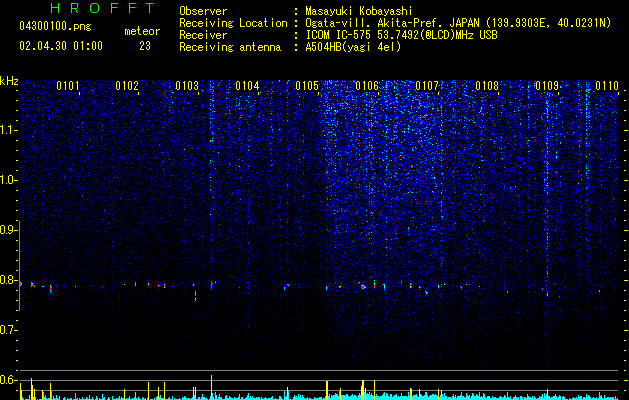Screen dimensions: 629x400
Task: Click the Observer label
Action: [203, 11]
